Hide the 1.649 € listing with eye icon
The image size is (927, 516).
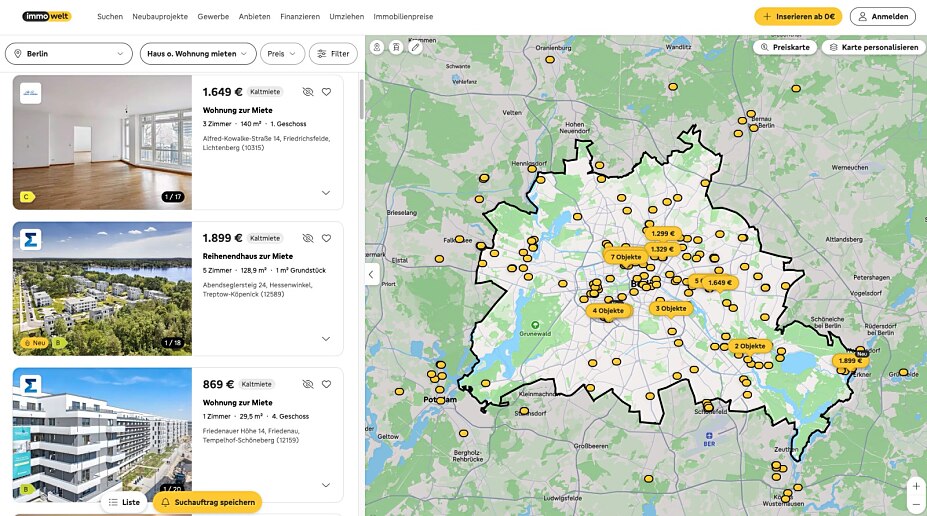307,92
